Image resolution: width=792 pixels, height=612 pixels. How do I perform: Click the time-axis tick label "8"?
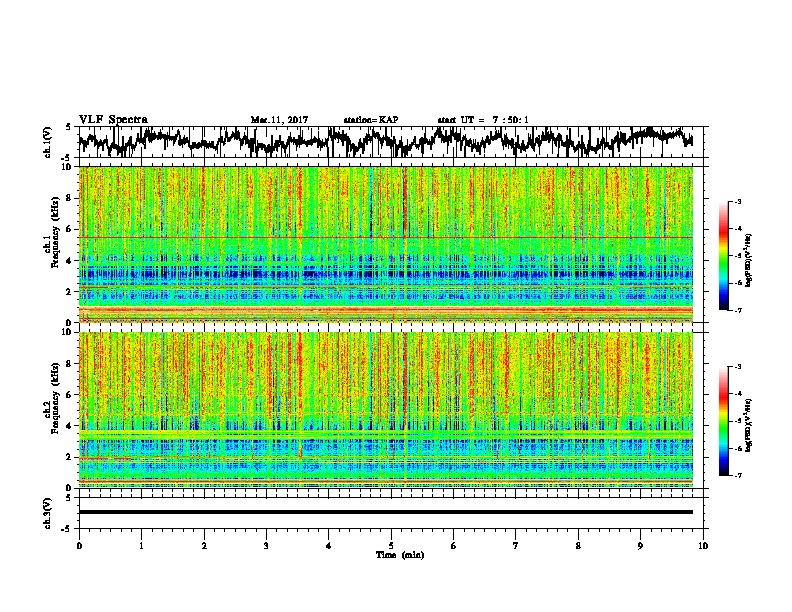[x=578, y=546]
